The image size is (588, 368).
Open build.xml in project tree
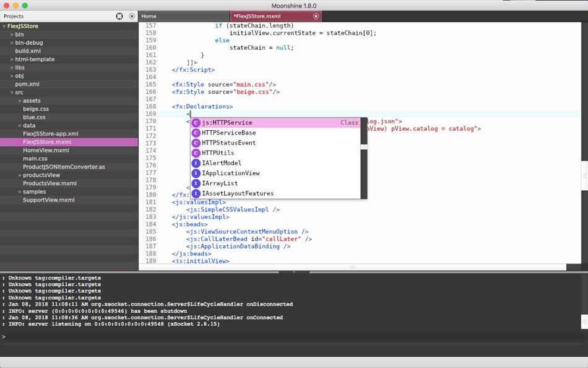click(28, 51)
